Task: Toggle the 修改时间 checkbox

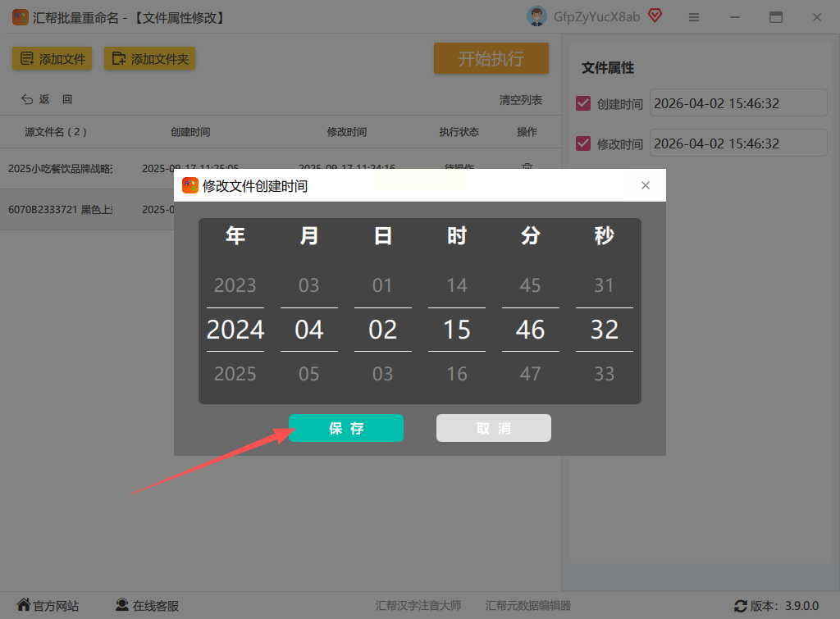Action: coord(583,143)
